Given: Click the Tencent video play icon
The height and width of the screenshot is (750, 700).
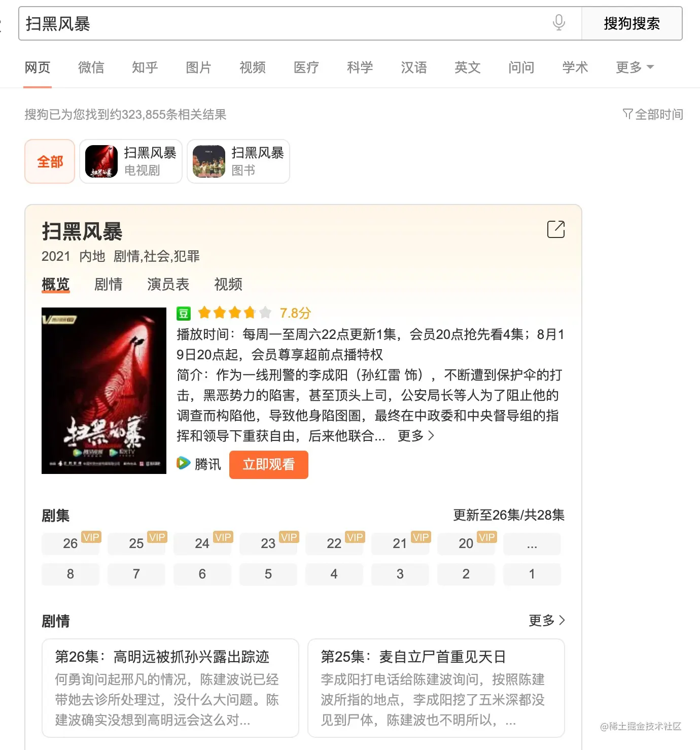Looking at the screenshot, I should [x=183, y=463].
